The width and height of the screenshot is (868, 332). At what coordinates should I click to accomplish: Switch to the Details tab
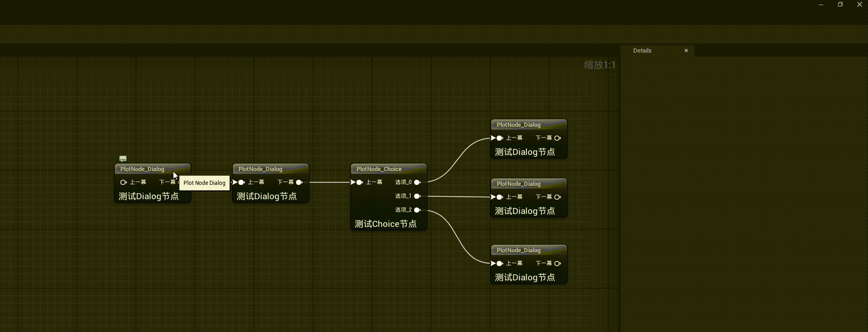point(642,51)
